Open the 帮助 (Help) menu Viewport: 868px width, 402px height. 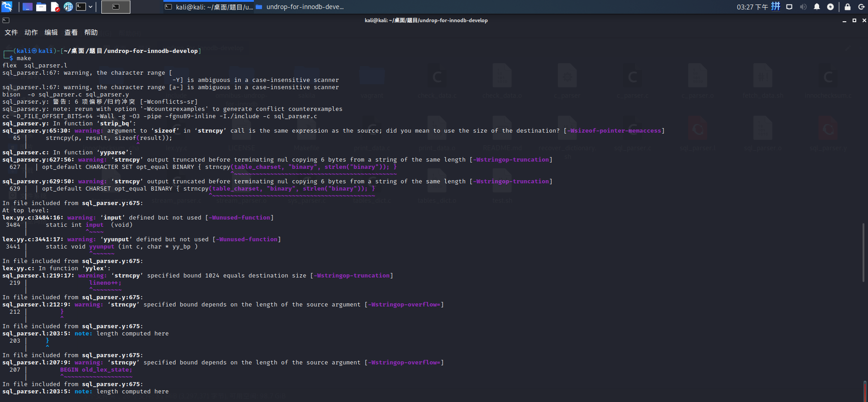[x=91, y=33]
